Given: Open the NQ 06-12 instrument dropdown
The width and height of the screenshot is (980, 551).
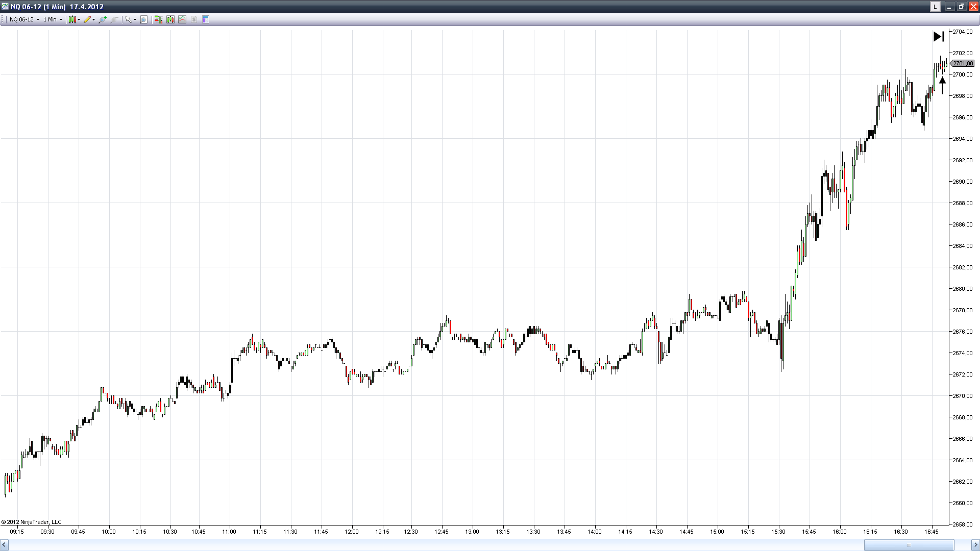Looking at the screenshot, I should [24, 19].
